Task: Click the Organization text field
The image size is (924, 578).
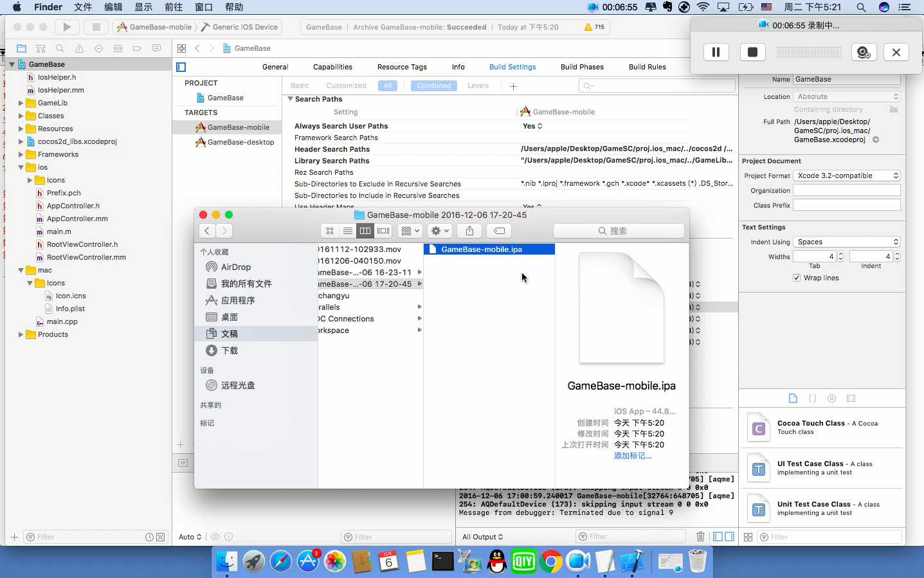Action: coord(846,190)
